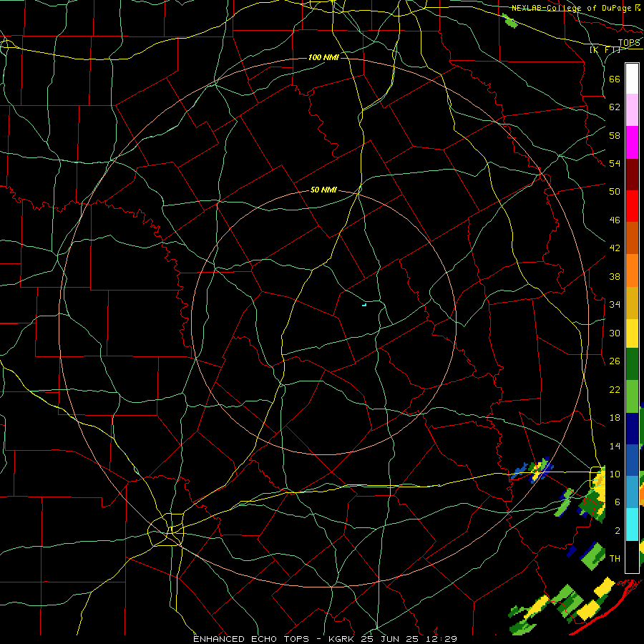Click the black TH legend swatch
The height and width of the screenshot is (644, 644).
632,556
